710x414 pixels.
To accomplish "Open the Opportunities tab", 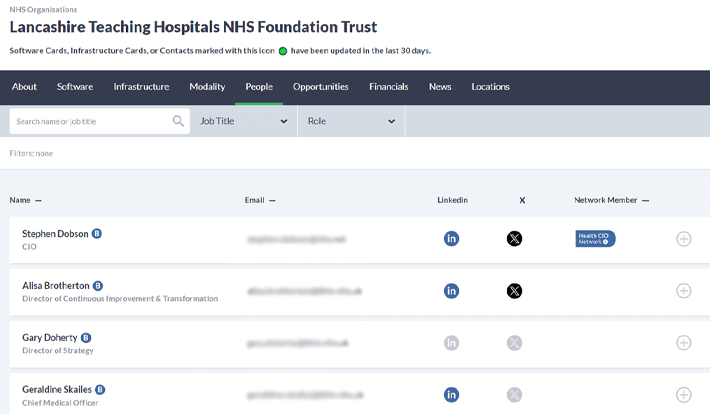I will (321, 87).
